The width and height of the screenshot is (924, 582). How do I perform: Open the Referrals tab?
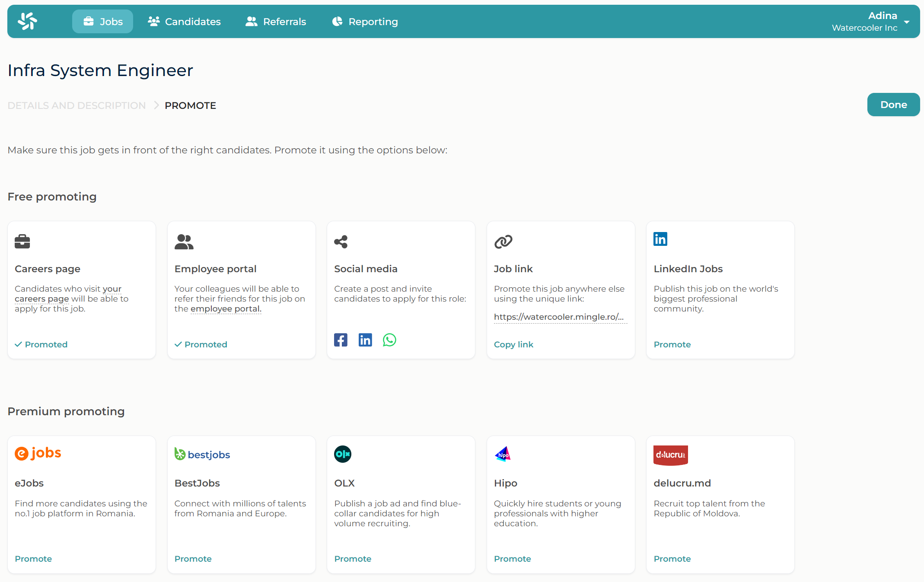276,22
